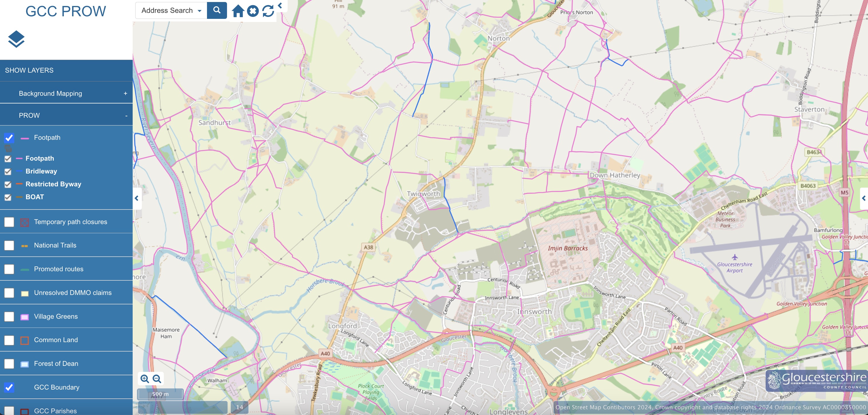Click the zoom out magnifier icon
Viewport: 868px width, 415px height.
click(x=157, y=379)
